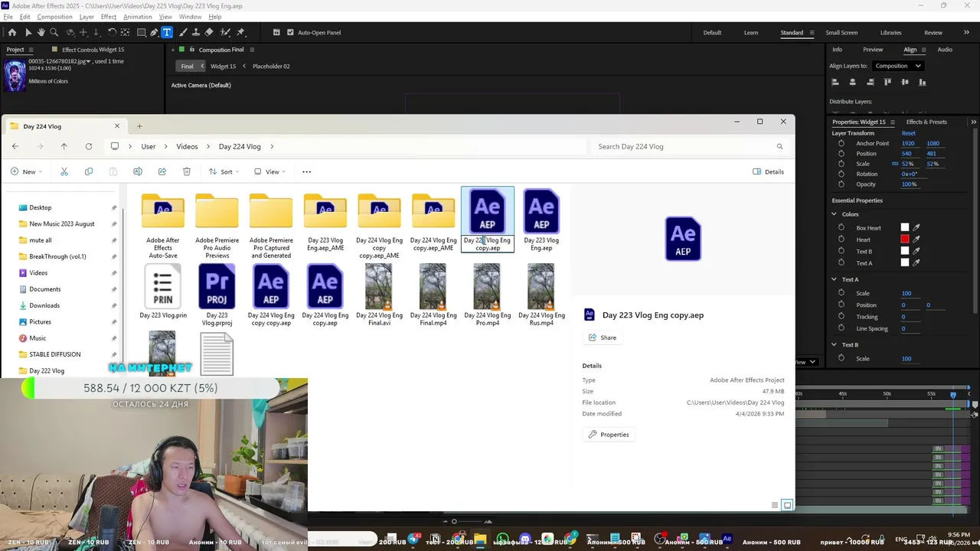This screenshot has height=551, width=980.
Task: Open Sort dropdown in Explorer
Action: [x=224, y=171]
